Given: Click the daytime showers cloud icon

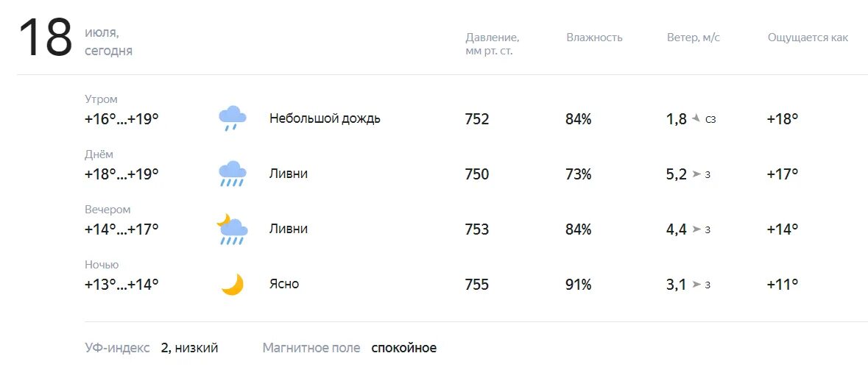Looking at the screenshot, I should (233, 174).
